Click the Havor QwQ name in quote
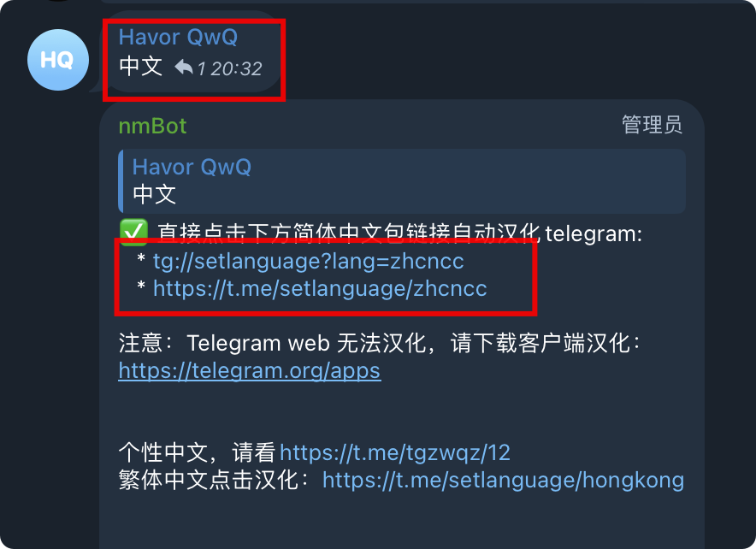This screenshot has height=549, width=756. (x=192, y=167)
